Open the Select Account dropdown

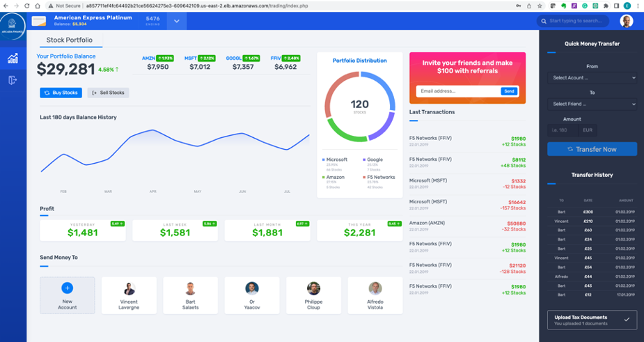tap(592, 78)
